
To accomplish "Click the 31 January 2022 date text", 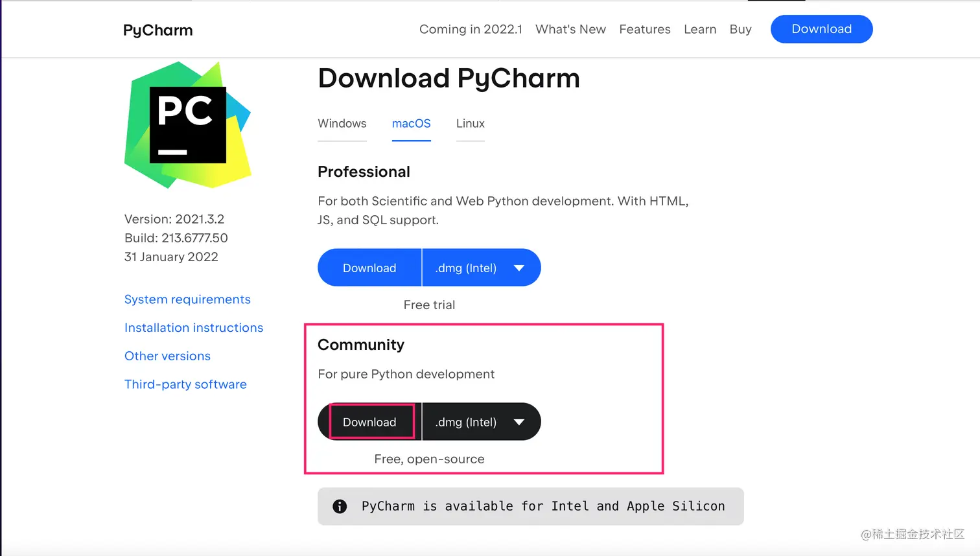I will click(171, 257).
